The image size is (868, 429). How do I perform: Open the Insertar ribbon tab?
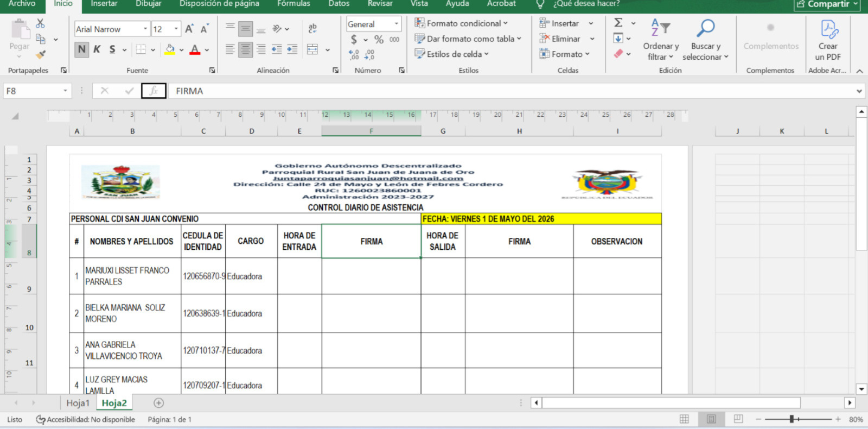(x=104, y=4)
